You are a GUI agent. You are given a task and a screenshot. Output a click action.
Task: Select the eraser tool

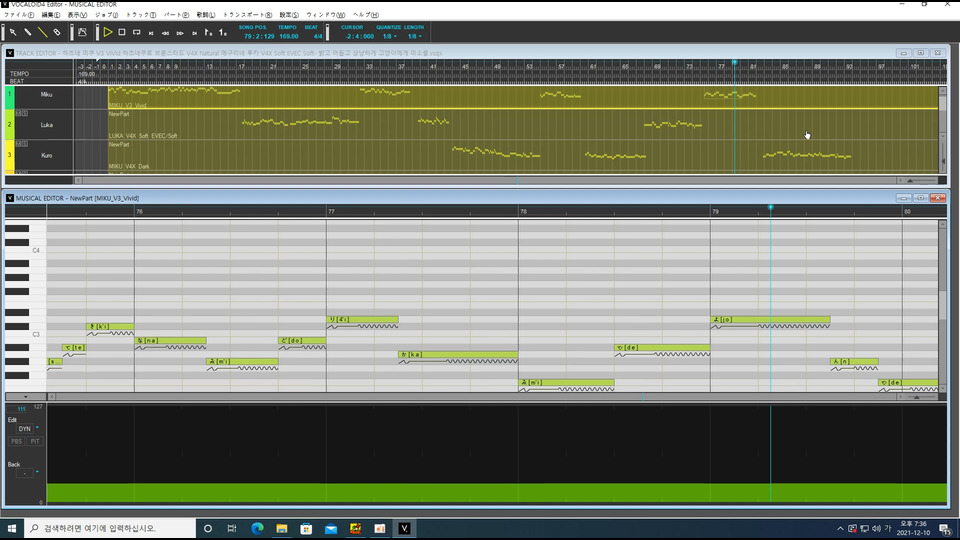(57, 32)
